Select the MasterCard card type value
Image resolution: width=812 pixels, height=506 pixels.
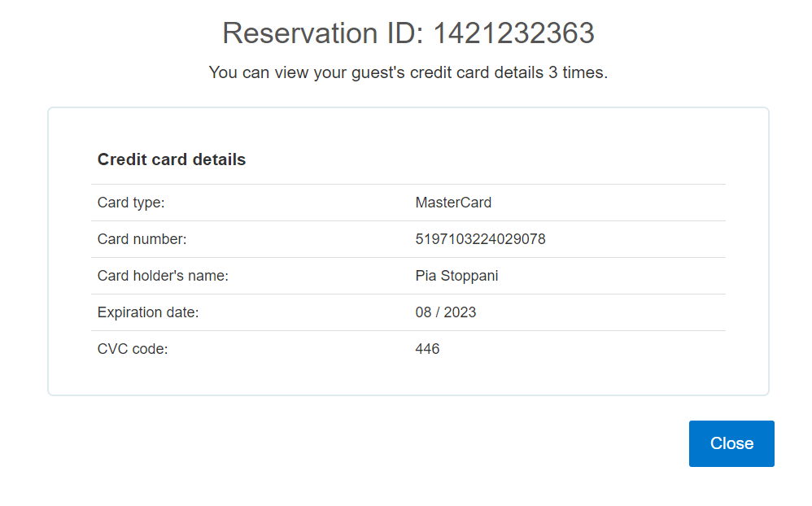pos(453,203)
